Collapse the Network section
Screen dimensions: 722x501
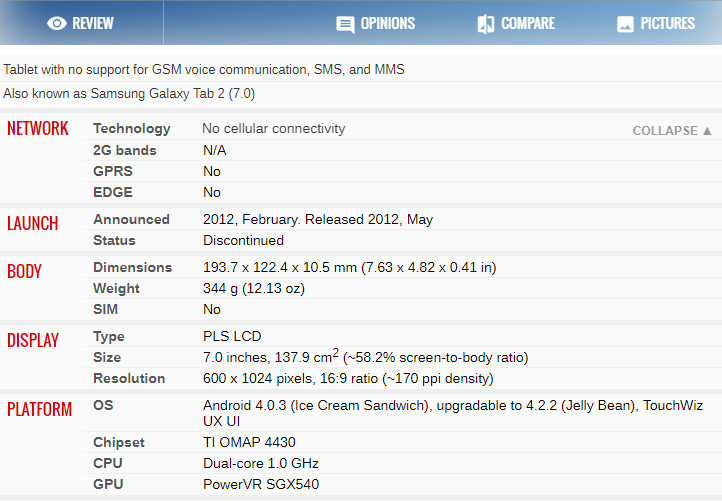[672, 131]
